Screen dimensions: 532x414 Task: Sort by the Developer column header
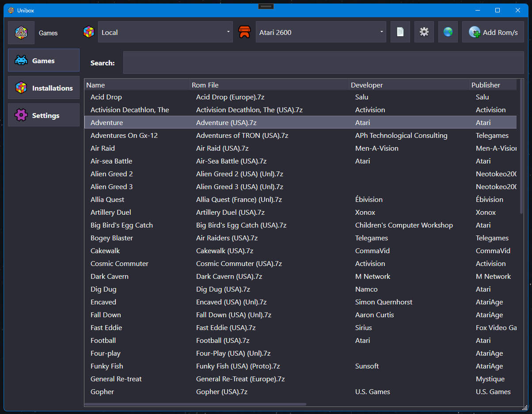pyautogui.click(x=409, y=85)
